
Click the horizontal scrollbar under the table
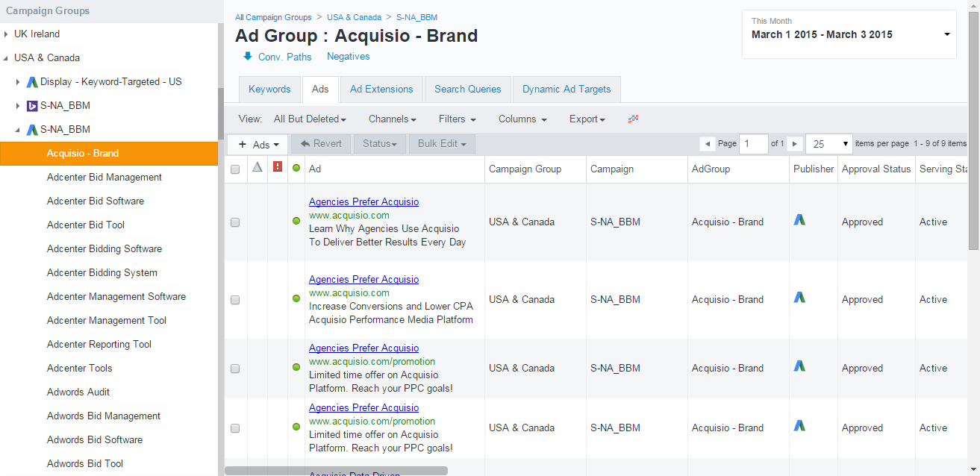pyautogui.click(x=336, y=471)
